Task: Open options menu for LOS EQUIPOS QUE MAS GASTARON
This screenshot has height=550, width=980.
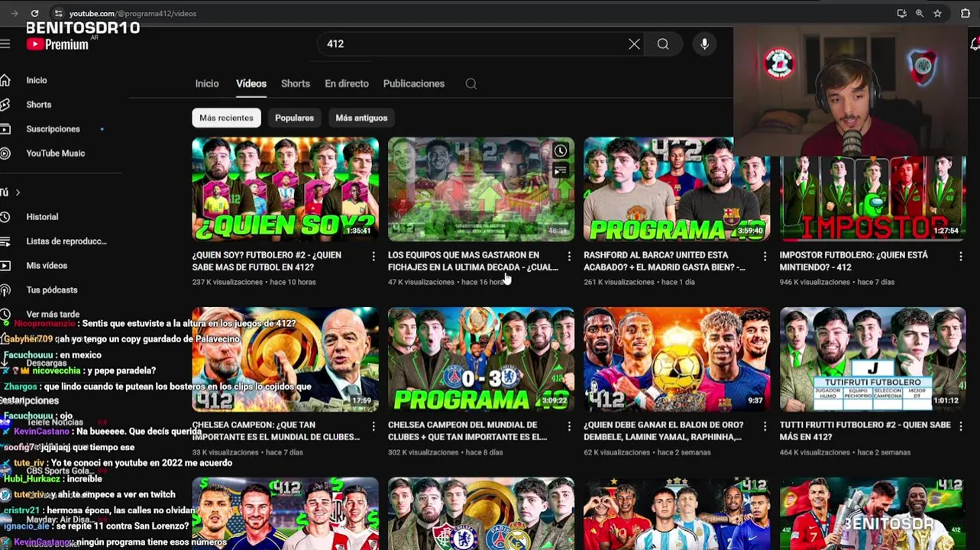Action: click(x=569, y=256)
